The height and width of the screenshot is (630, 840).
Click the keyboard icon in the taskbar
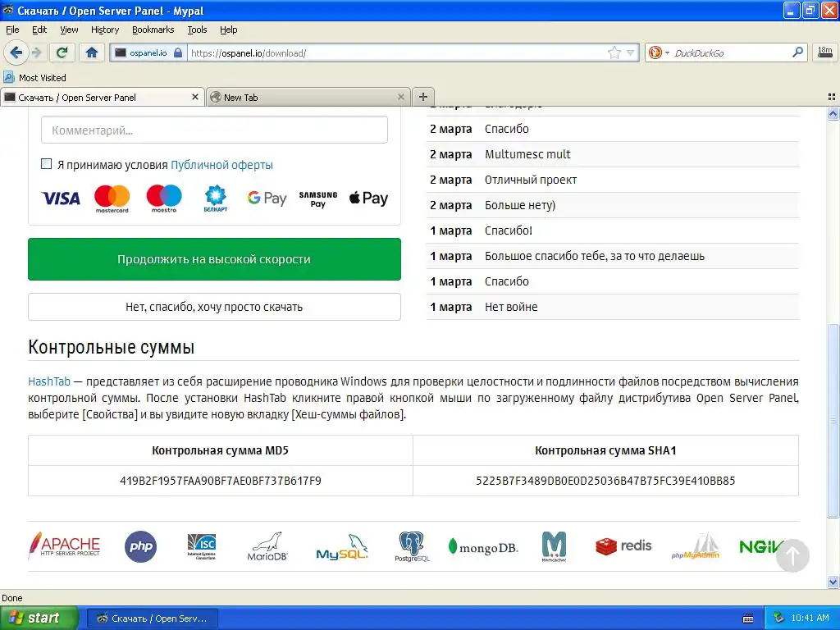[748, 619]
